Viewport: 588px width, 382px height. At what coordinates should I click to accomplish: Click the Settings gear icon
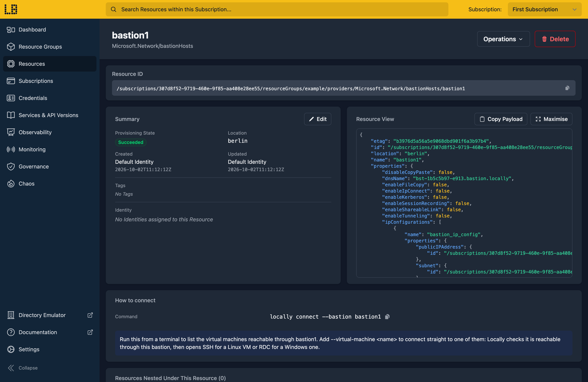tap(11, 349)
